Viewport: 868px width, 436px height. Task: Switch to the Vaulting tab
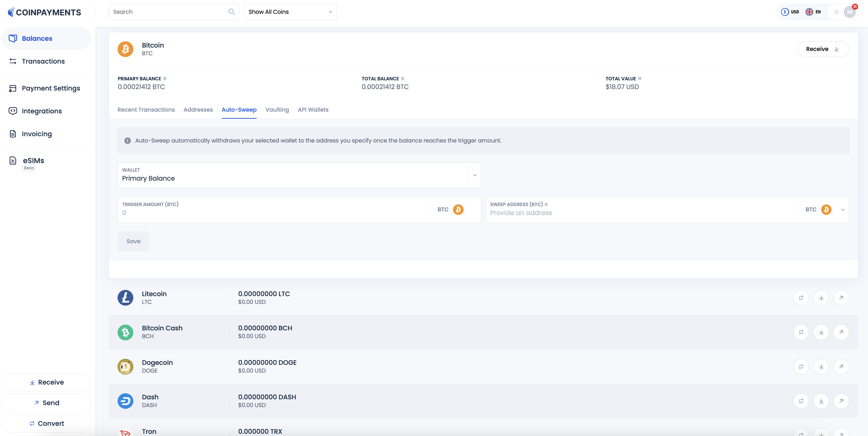click(277, 110)
